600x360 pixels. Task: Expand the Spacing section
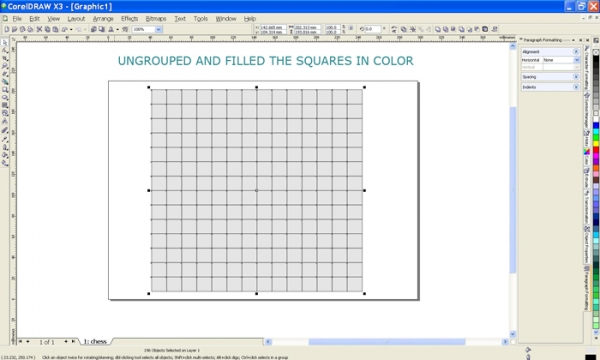576,77
